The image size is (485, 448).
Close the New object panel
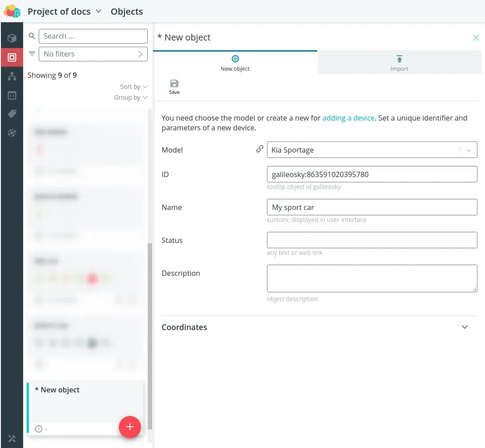476,38
